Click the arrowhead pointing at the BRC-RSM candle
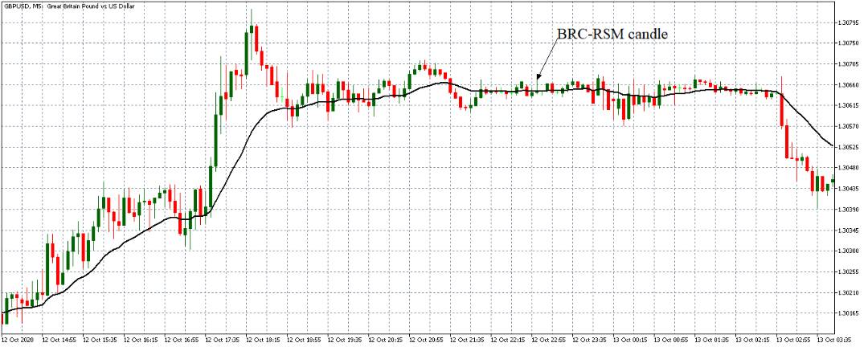The width and height of the screenshot is (868, 347). point(538,78)
